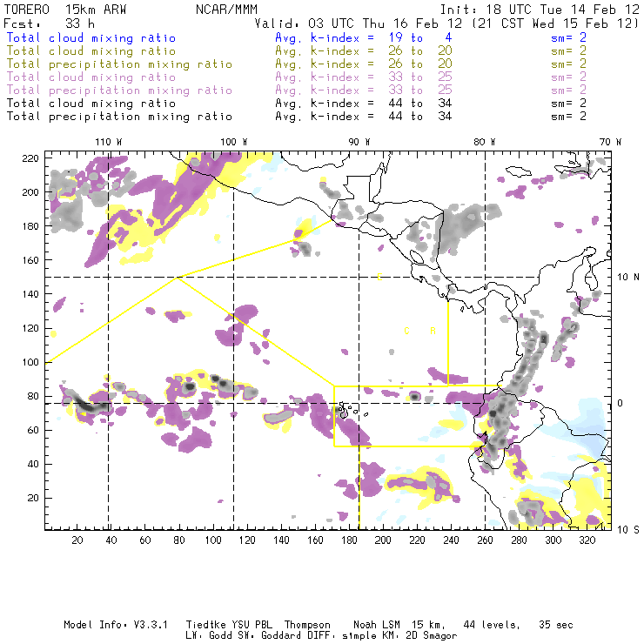This screenshot has height=644, width=644.
Task: Select the 'Thompson' microphysics label
Action: click(x=307, y=625)
